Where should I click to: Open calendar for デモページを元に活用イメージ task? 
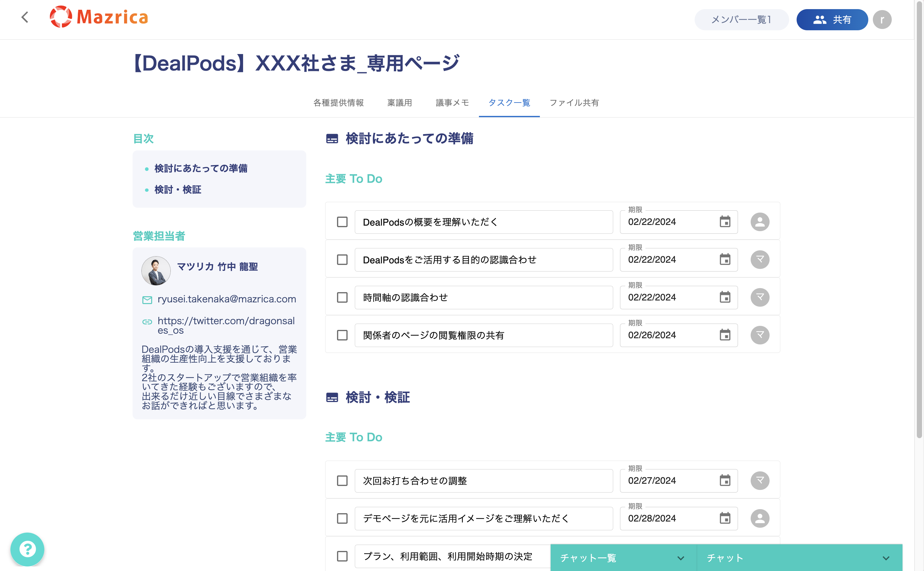(725, 518)
